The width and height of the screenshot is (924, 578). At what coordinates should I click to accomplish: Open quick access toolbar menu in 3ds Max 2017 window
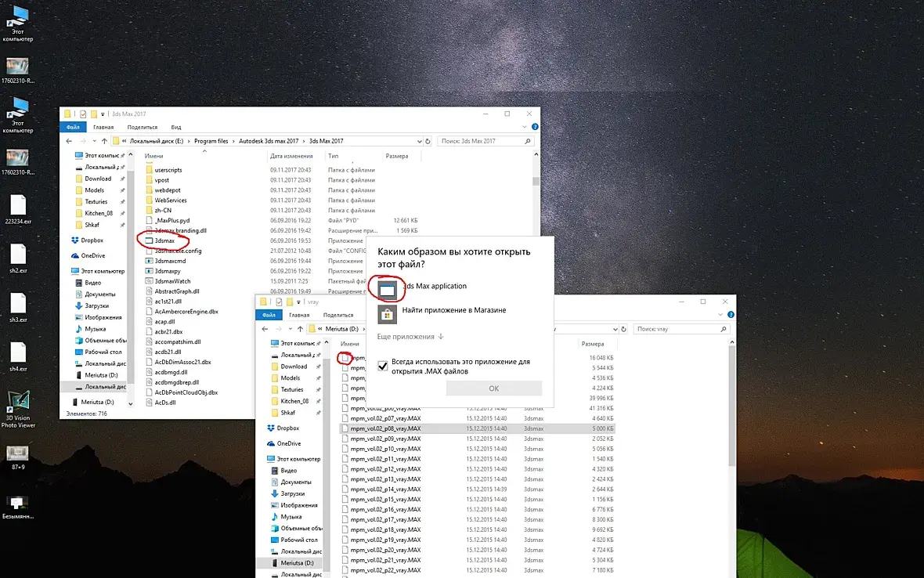103,114
